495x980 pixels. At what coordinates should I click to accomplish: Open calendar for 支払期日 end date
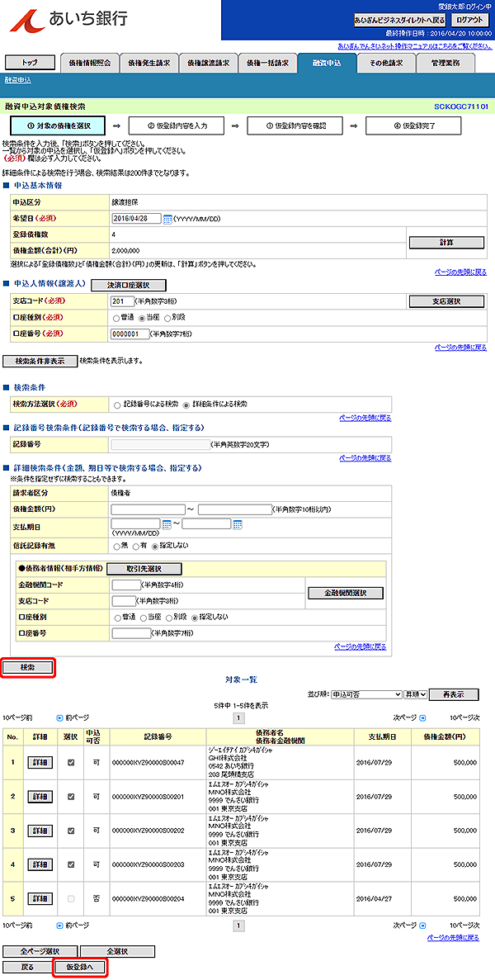tap(238, 523)
